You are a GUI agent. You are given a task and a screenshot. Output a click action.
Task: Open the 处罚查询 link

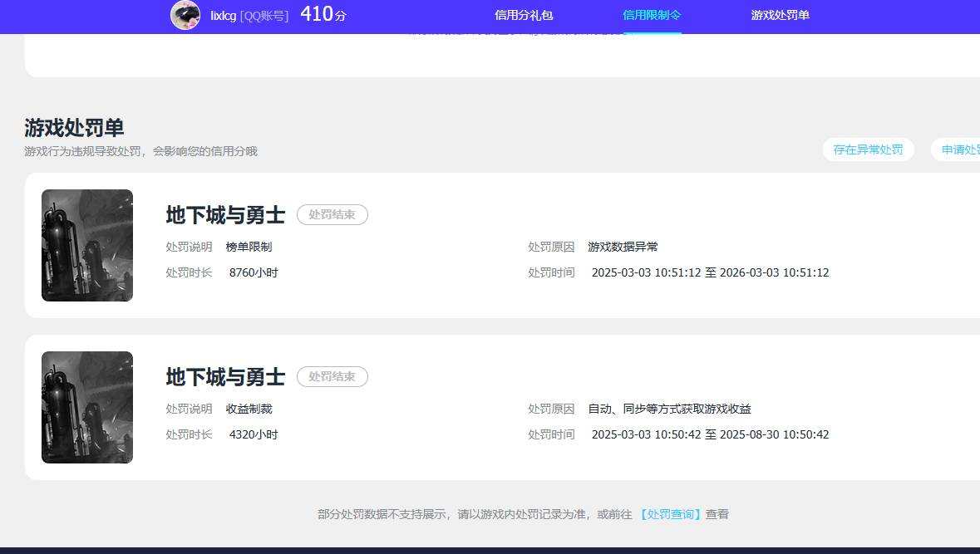point(670,514)
